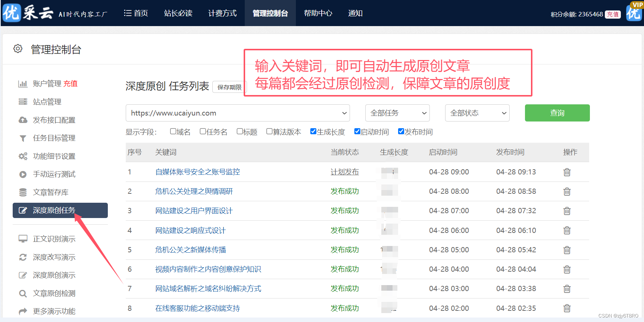Open keyword 网站建设之用户界面设计
Image resolution: width=644 pixels, height=322 pixels.
coord(194,211)
